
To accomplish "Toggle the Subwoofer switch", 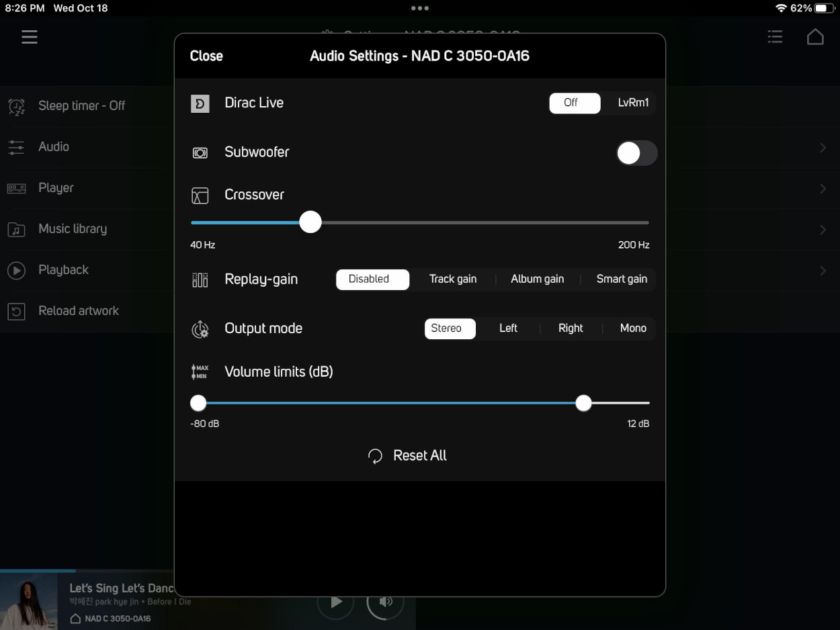I will click(x=636, y=153).
